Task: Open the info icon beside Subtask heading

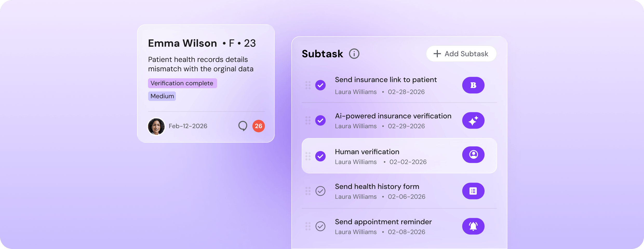Action: point(354,53)
